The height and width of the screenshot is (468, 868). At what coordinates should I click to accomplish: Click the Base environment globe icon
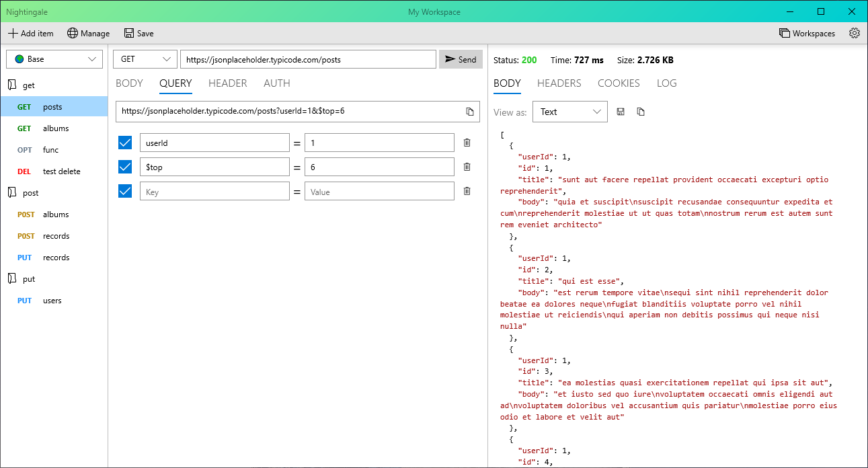[19, 59]
